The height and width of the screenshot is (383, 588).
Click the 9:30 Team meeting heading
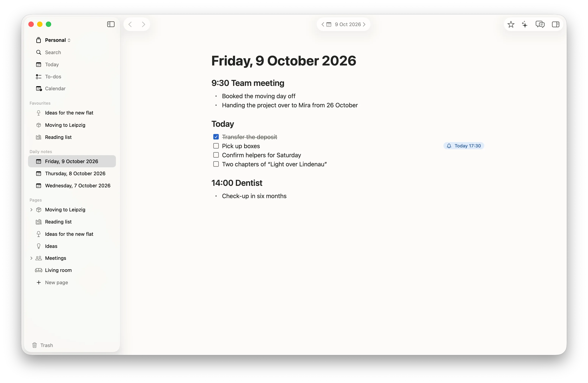pyautogui.click(x=248, y=83)
